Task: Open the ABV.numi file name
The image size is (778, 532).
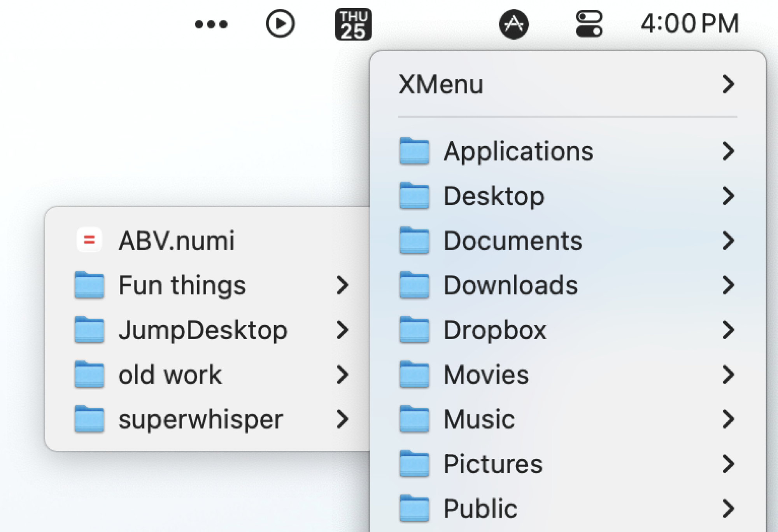Action: click(x=177, y=240)
